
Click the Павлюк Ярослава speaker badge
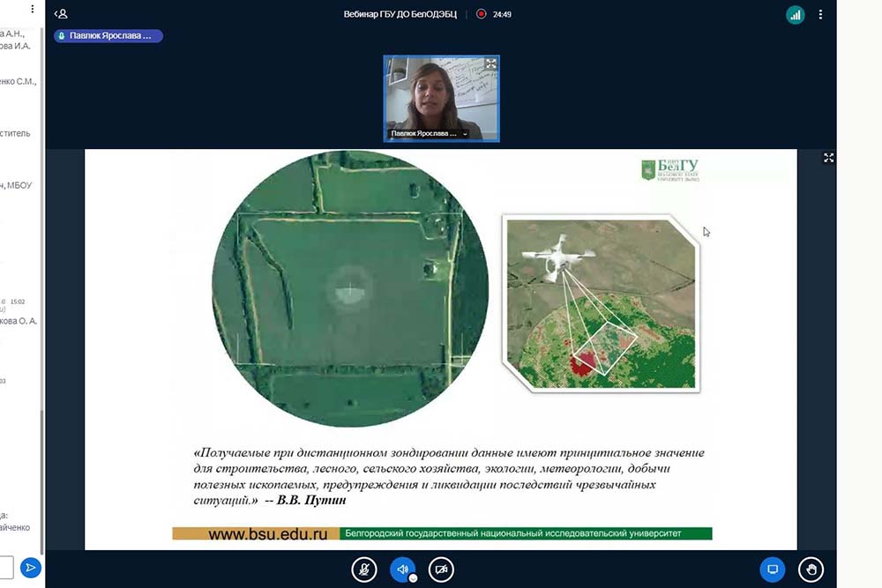coord(108,35)
